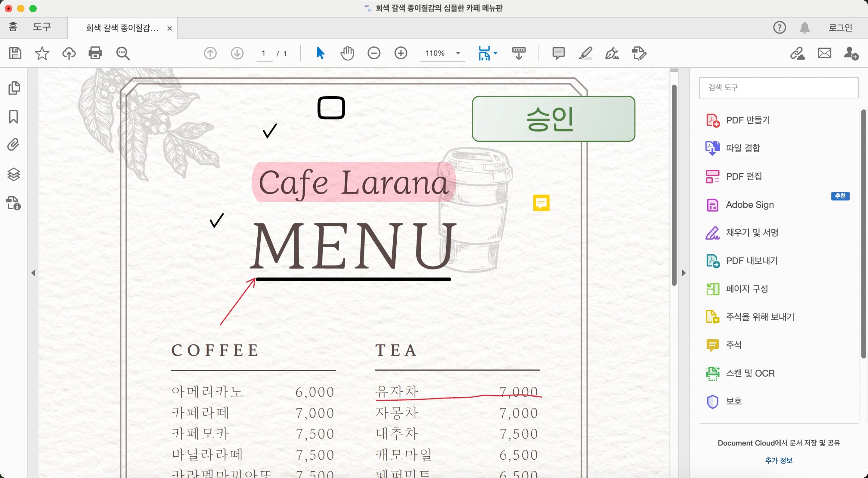Open the sign document pen tool
868x478 pixels.
[x=612, y=53]
